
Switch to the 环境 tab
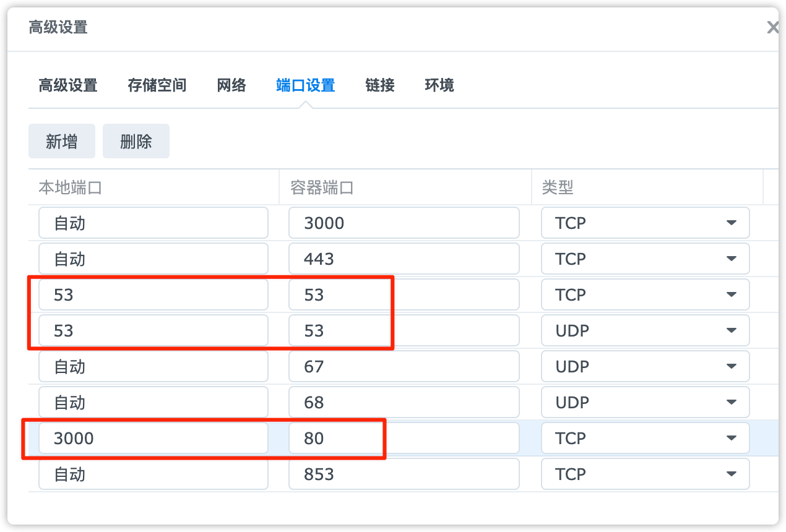point(439,85)
